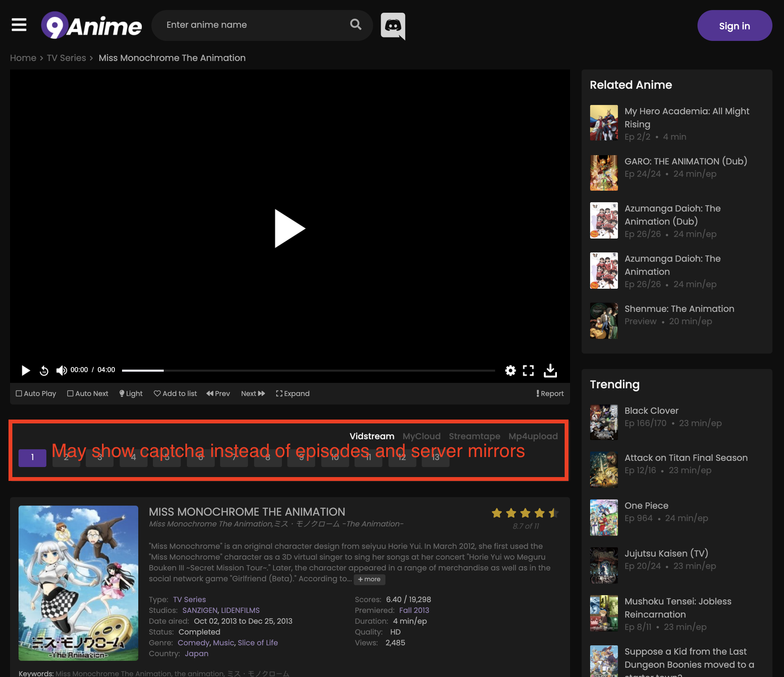Switch to the MyCloud server tab
The image size is (784, 677).
421,436
